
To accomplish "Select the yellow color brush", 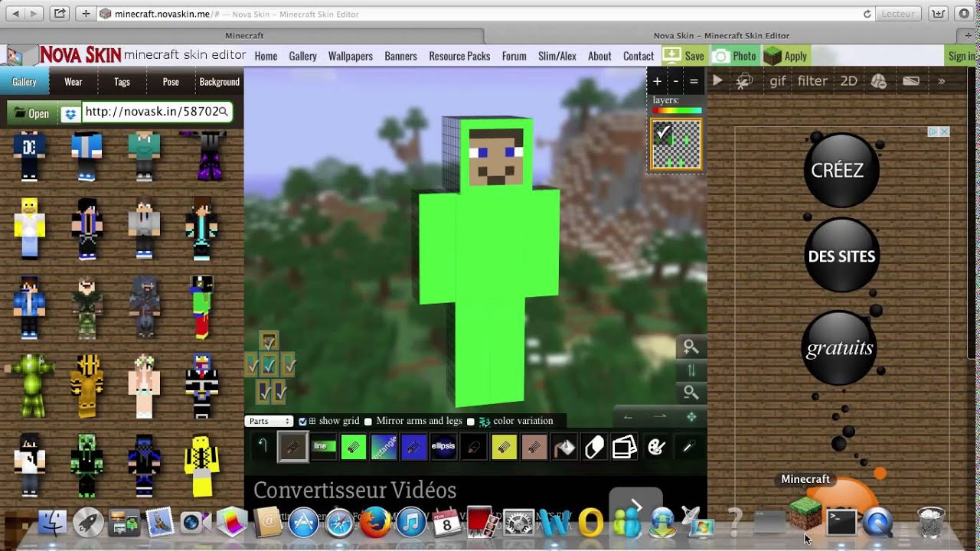I will [x=504, y=447].
